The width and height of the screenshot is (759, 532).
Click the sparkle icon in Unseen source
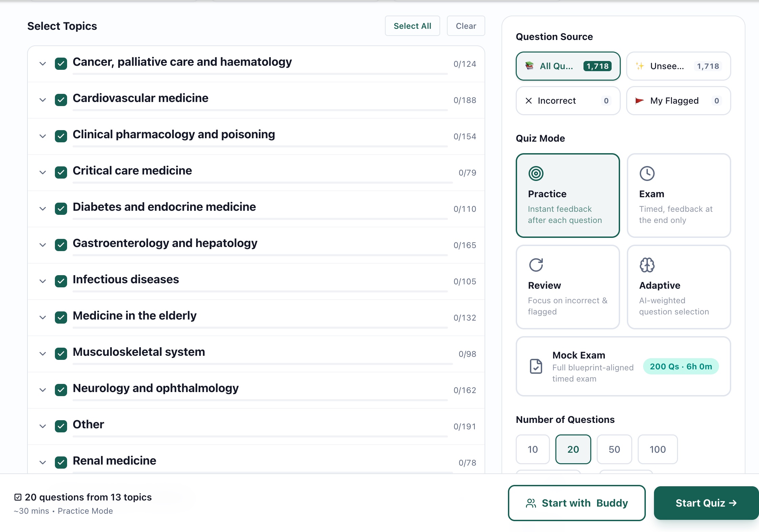click(640, 66)
